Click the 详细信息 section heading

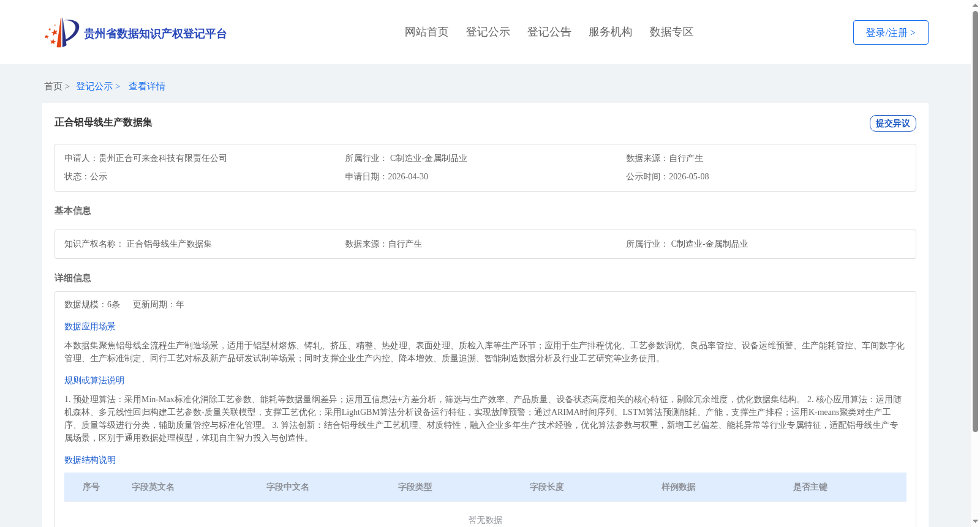pyautogui.click(x=72, y=278)
